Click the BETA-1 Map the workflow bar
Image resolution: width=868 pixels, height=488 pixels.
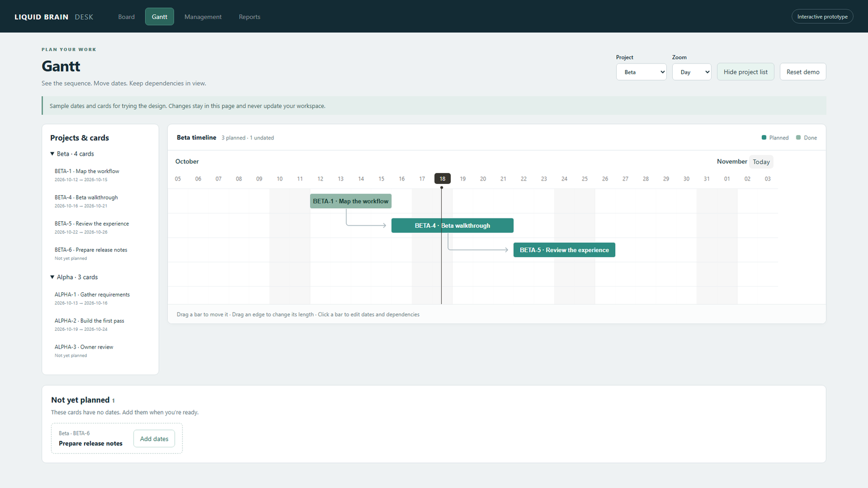(x=351, y=201)
